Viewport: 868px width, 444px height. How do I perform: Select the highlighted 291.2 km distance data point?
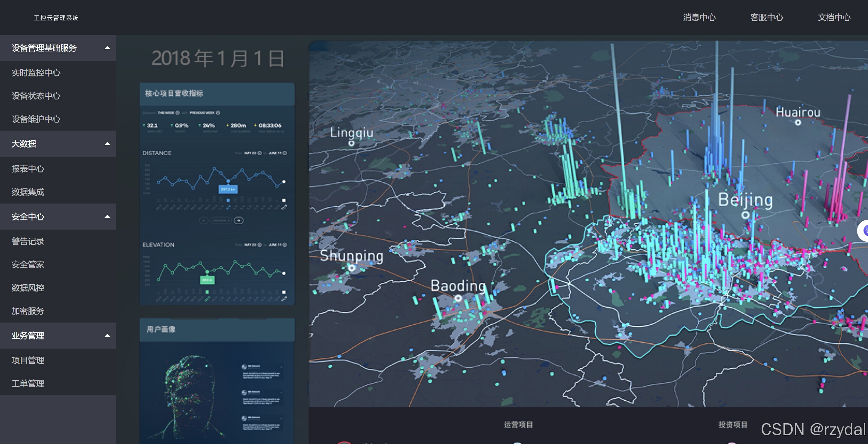228,181
